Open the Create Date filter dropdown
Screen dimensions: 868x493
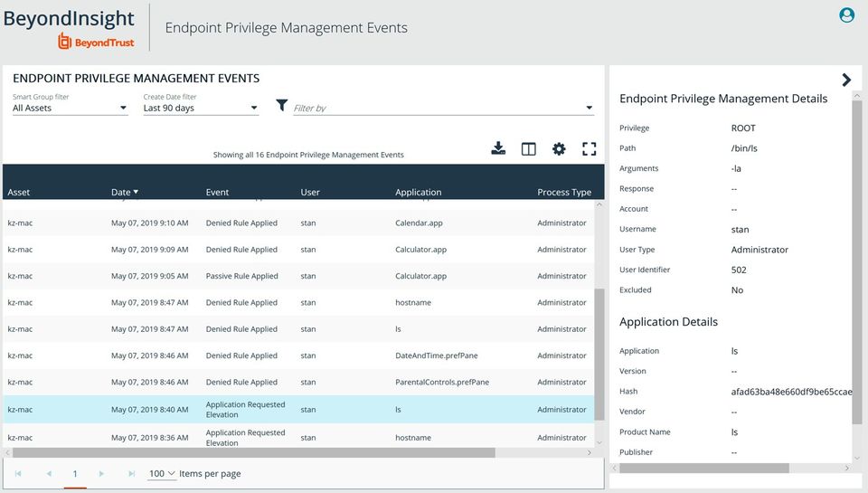(x=201, y=109)
